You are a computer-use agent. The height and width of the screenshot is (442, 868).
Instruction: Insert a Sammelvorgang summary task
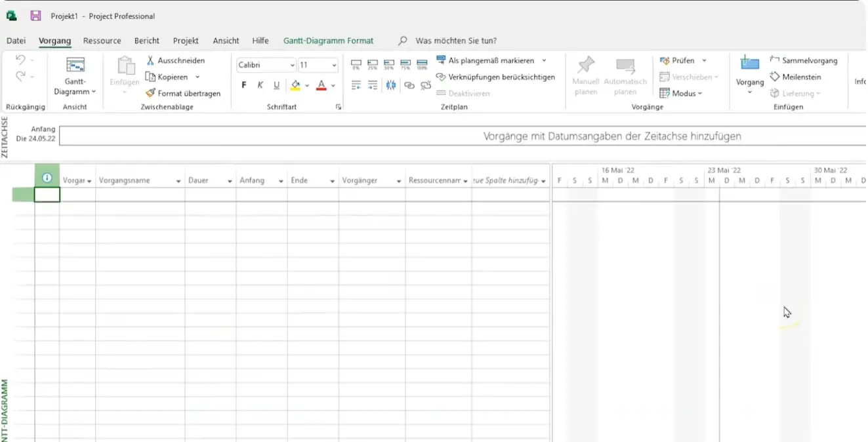803,60
